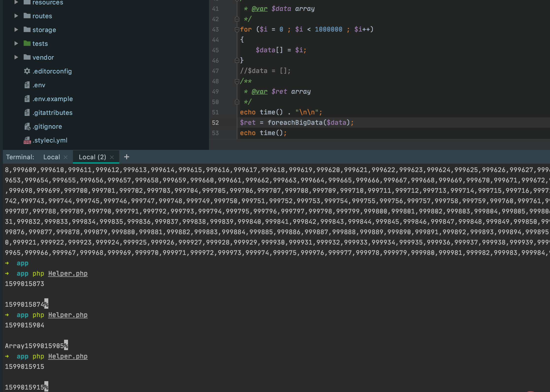Open the tests folder
Screen dimensions: 550x392
tap(40, 44)
